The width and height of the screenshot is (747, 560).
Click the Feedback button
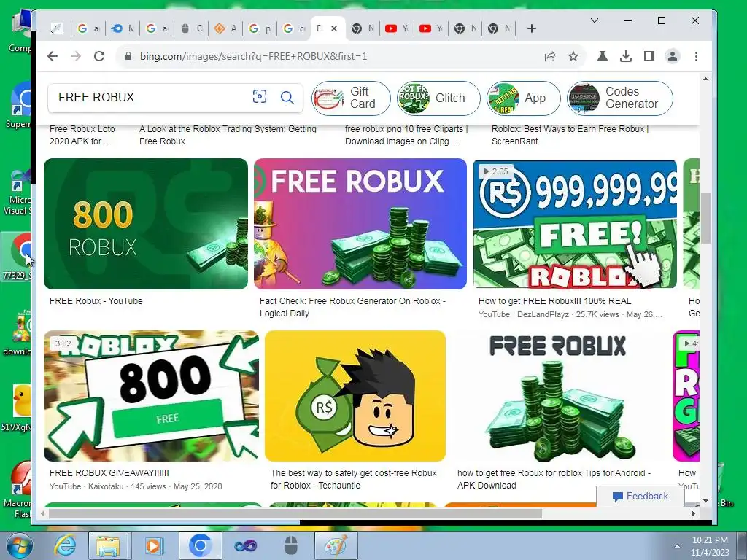[640, 496]
